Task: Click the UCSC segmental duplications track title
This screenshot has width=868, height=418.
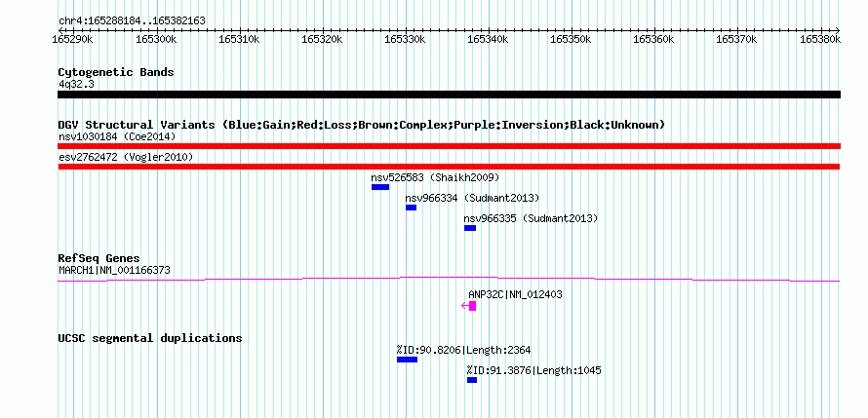Action: [150, 338]
